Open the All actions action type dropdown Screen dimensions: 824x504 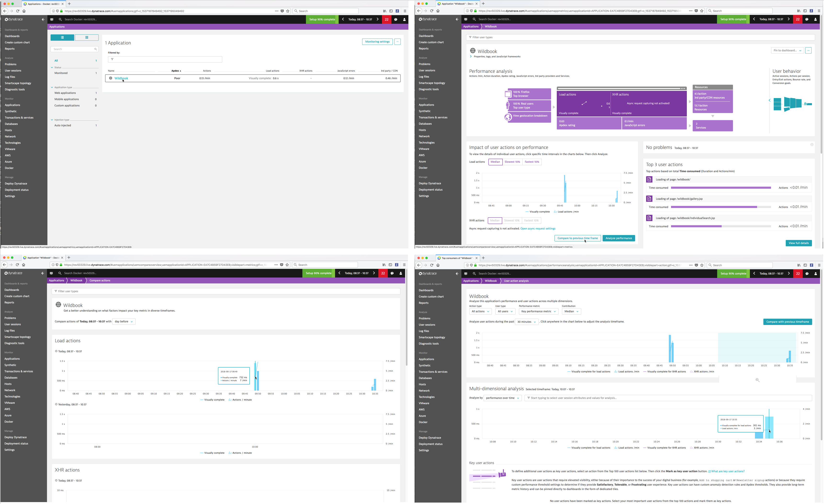point(480,312)
